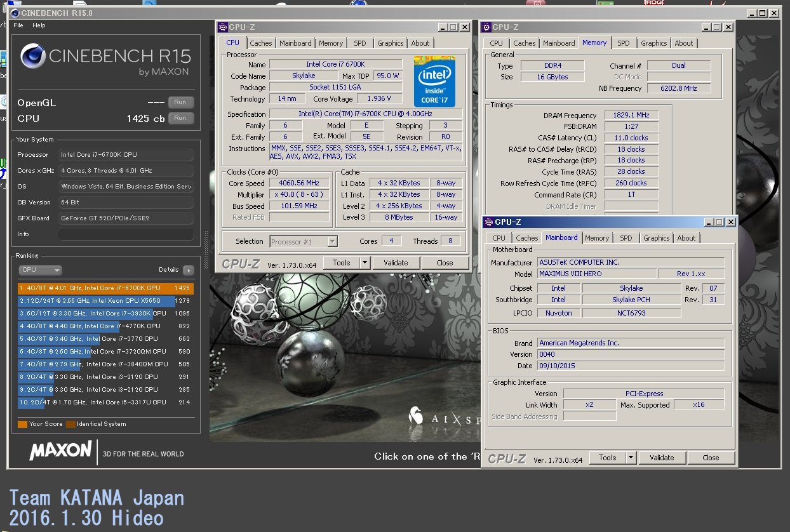
Task: Click the MAXON logo at bottom
Action: coord(60,451)
